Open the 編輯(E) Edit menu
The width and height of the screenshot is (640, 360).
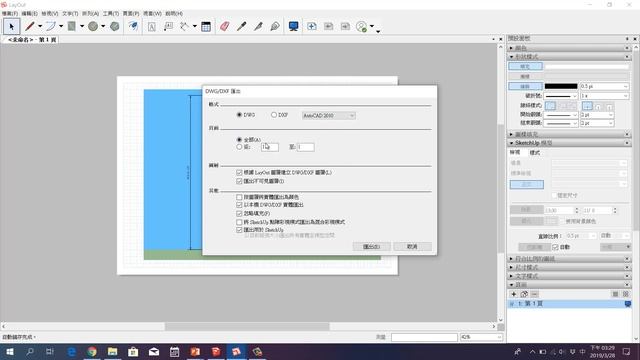(x=29, y=13)
